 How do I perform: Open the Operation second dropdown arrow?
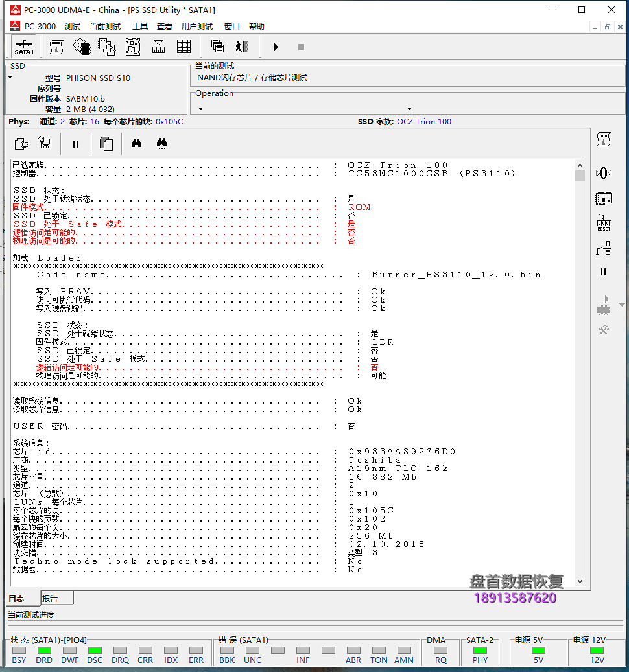(409, 109)
